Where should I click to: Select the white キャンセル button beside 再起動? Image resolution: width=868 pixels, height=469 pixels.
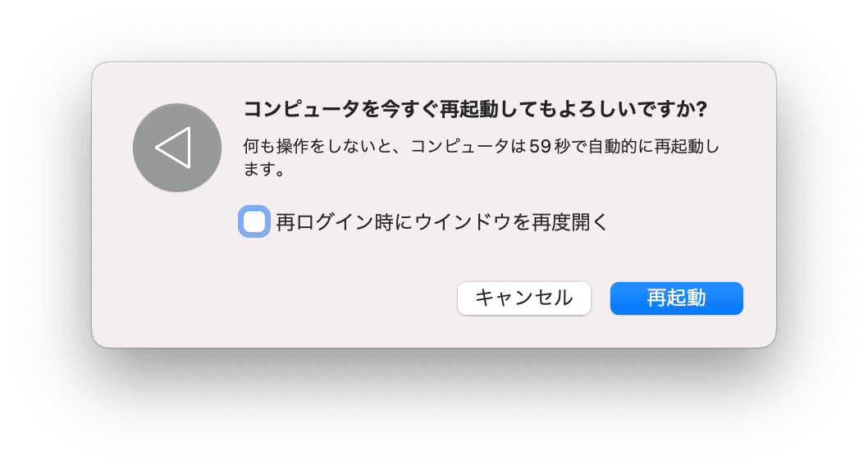coord(523,298)
